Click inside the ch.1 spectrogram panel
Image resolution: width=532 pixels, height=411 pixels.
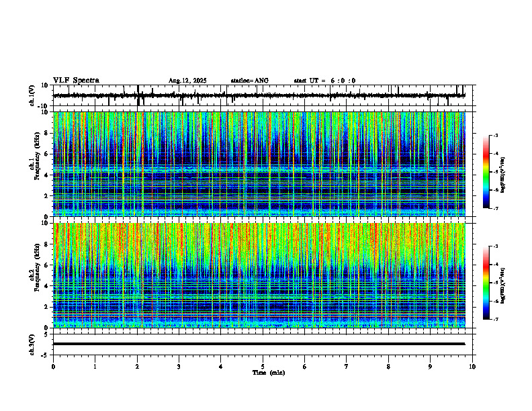[x=259, y=164]
